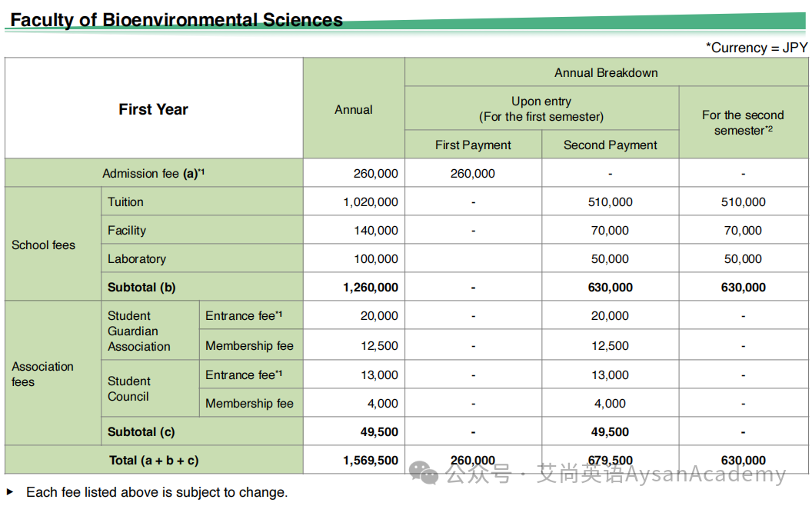Click the "Student Council" label
The height and width of the screenshot is (506, 812).
[129, 388]
